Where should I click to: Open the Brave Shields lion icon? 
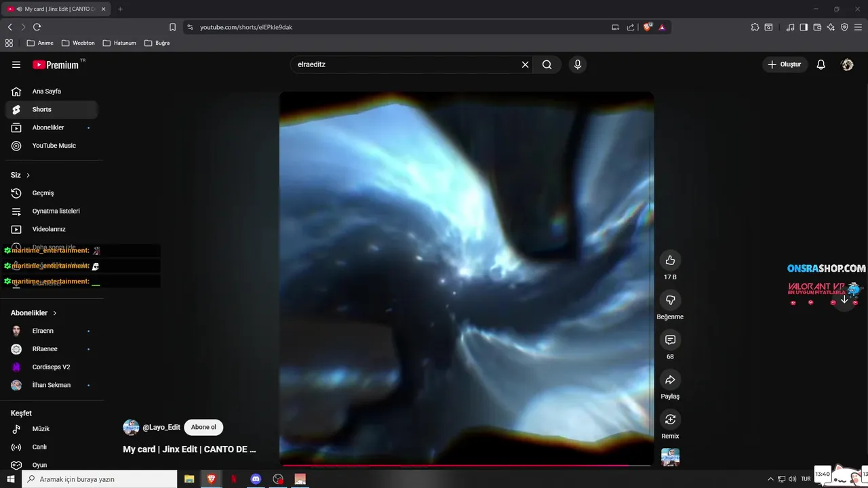point(648,27)
